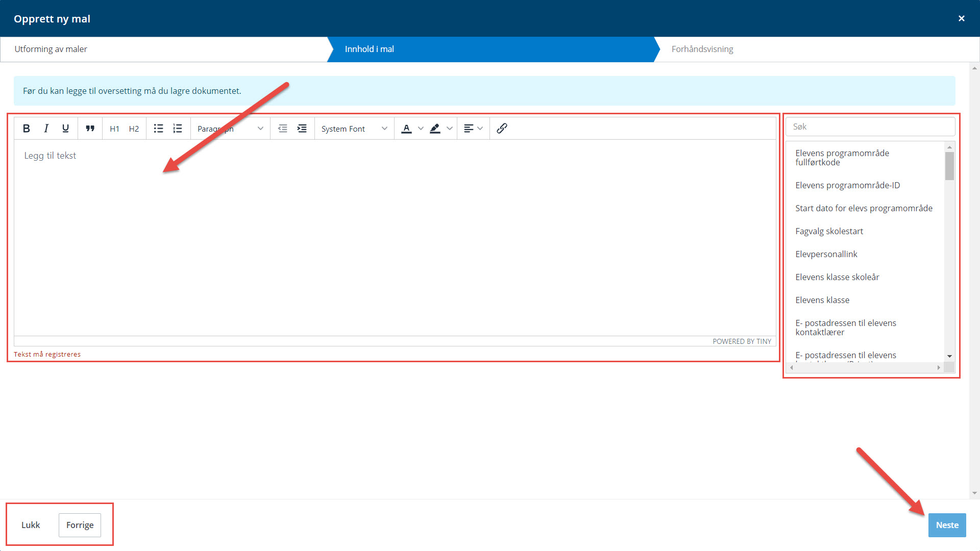Click the Forrige button
The height and width of the screenshot is (551, 980).
(x=80, y=525)
